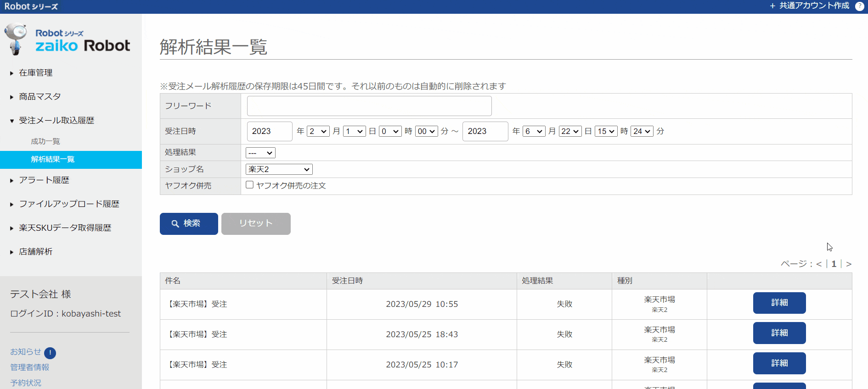Click the zaiko Robot logo
Screen dimensions: 868x389
(67, 40)
